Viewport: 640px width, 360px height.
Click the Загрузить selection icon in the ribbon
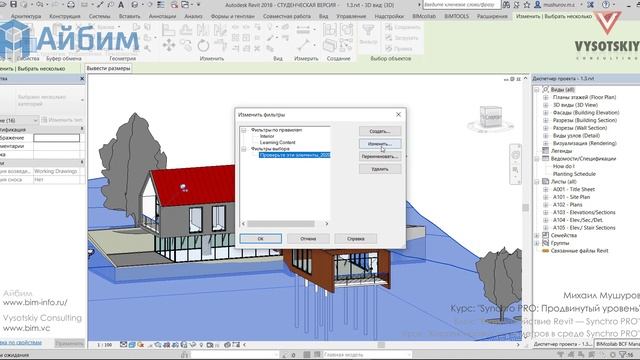389,38
